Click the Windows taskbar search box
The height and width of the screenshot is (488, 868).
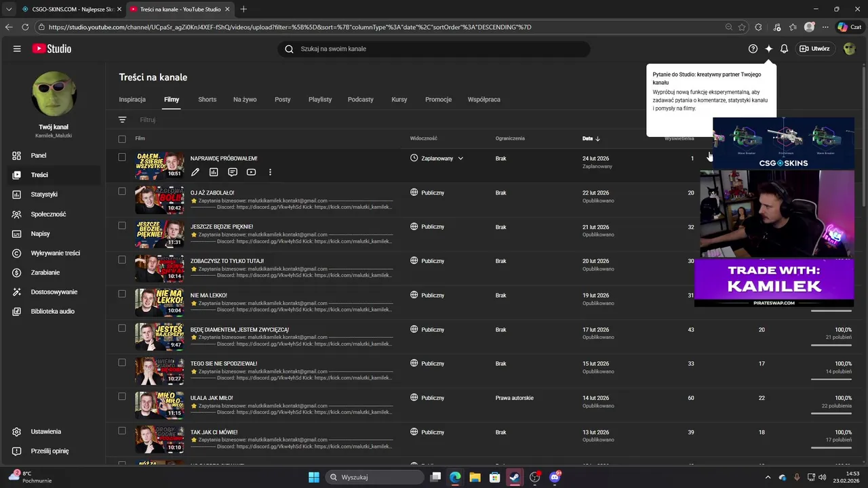point(375,477)
